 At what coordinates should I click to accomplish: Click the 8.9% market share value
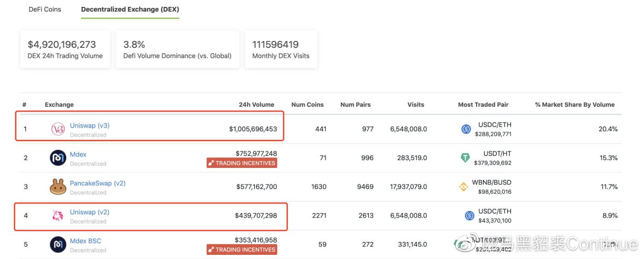point(610,215)
